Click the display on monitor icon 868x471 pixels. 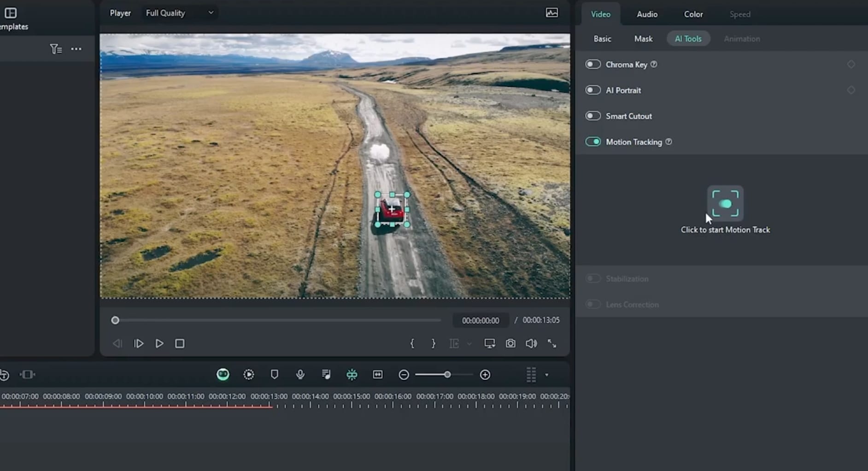tap(489, 344)
